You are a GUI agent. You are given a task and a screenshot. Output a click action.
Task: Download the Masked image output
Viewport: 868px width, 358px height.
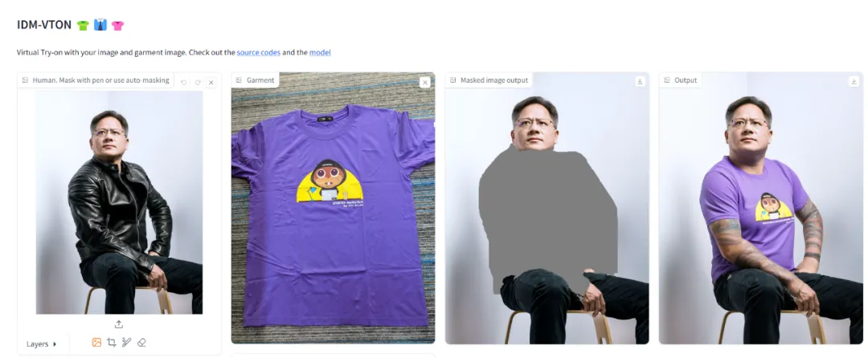(x=640, y=81)
